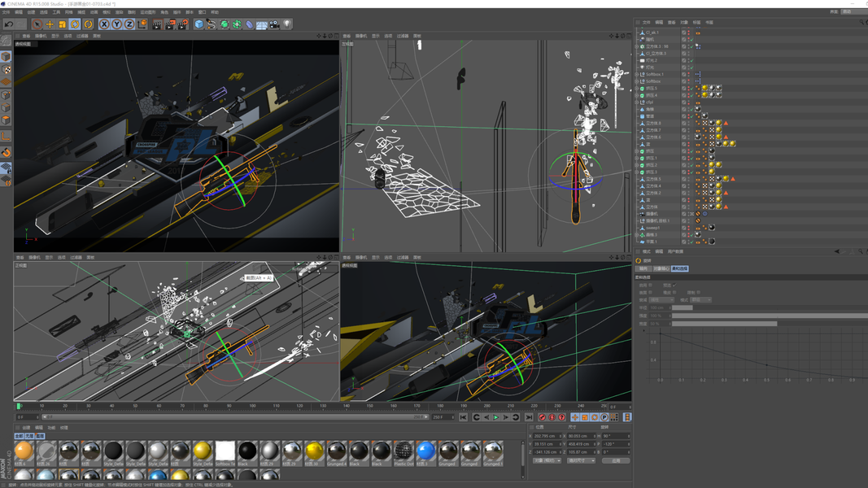The image size is (868, 488).
Task: Click the coordinate system icon
Action: pyautogui.click(x=142, y=24)
